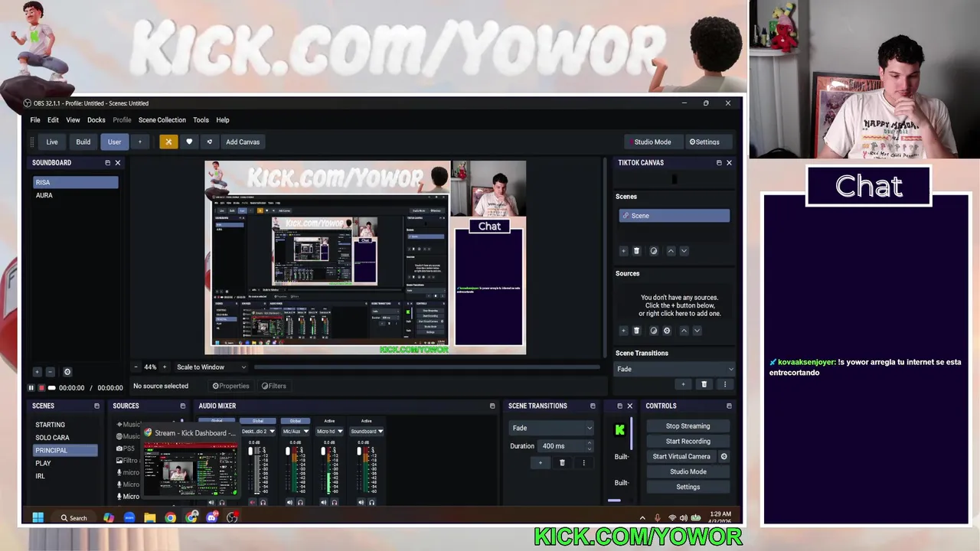This screenshot has height=551, width=980.
Task: Add a source in TikTok Canvas Sources
Action: (623, 331)
